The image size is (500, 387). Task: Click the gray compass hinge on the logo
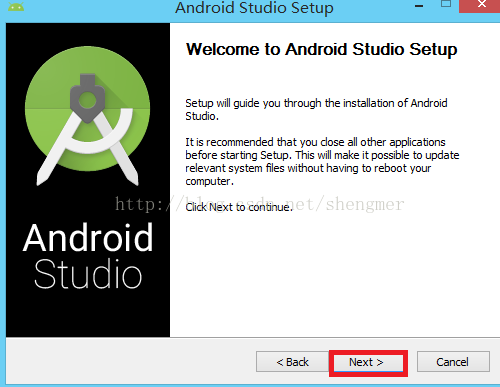(88, 98)
